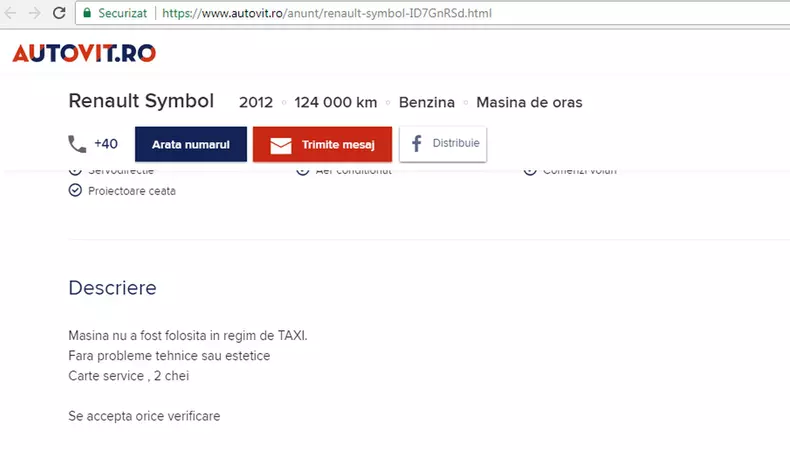790x450 pixels.
Task: Click the Aer conditionat checkmark
Action: [302, 172]
